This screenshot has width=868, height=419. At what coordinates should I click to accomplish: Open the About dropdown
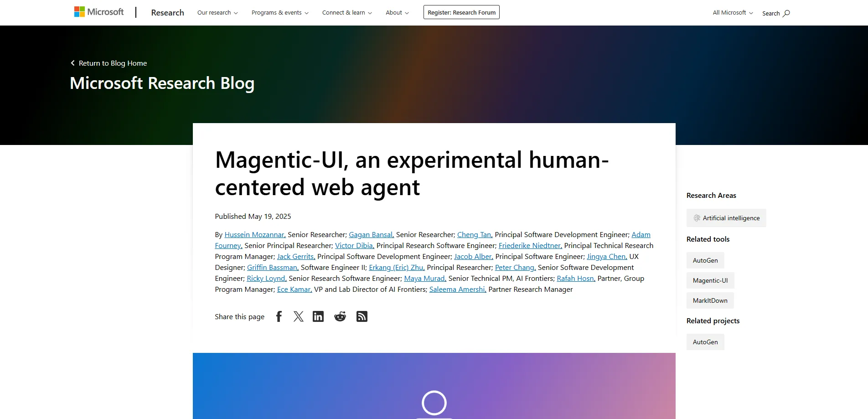(x=396, y=12)
